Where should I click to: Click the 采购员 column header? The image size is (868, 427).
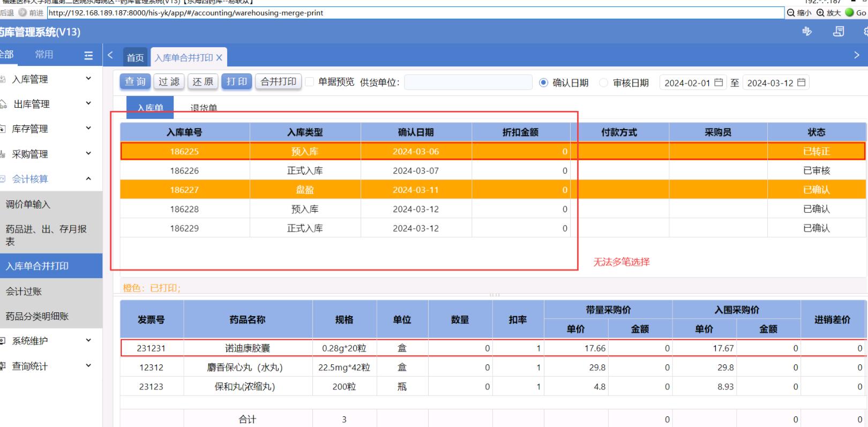point(718,132)
